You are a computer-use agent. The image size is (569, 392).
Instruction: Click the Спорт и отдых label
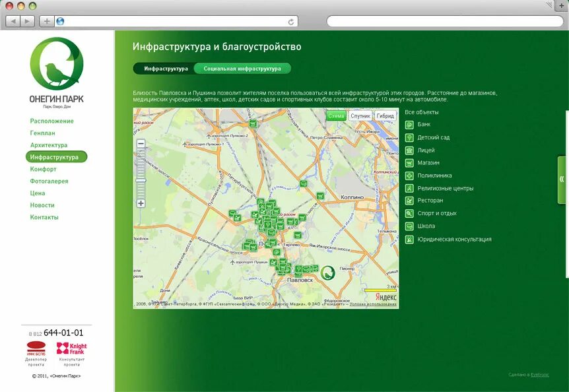[437, 214]
